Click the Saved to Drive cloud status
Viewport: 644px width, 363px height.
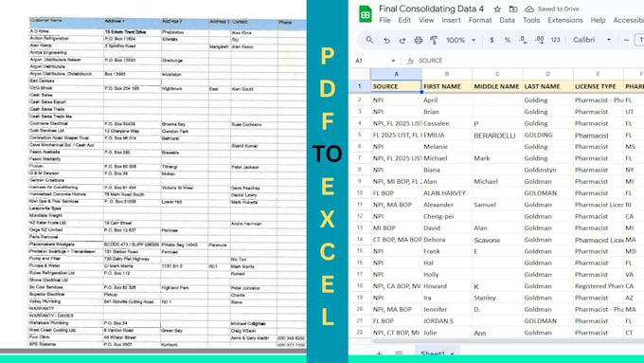(x=552, y=9)
